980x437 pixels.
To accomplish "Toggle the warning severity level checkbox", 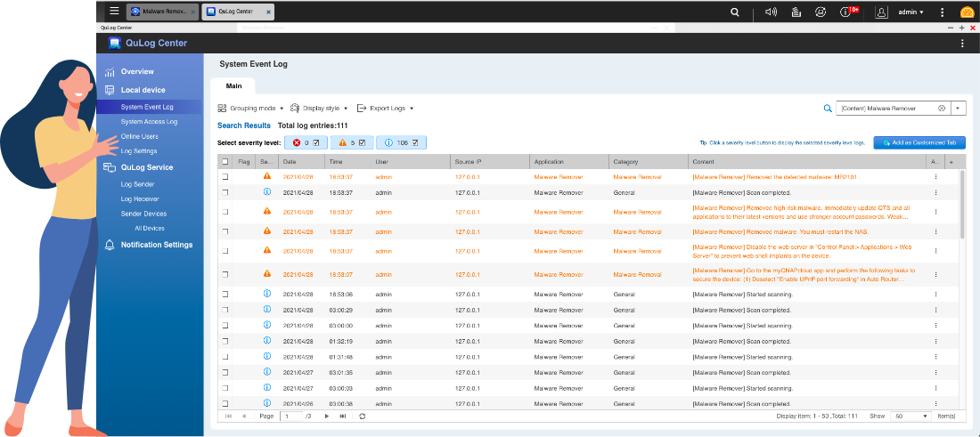I will coord(362,142).
